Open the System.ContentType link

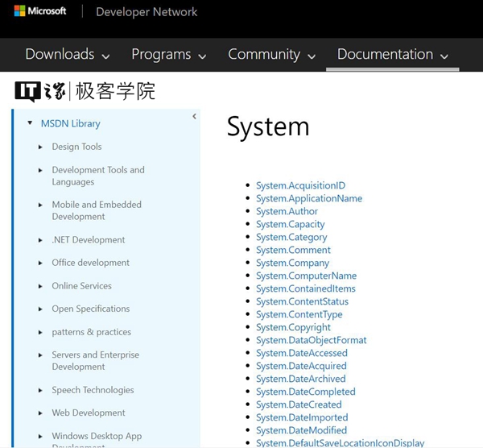coord(299,314)
